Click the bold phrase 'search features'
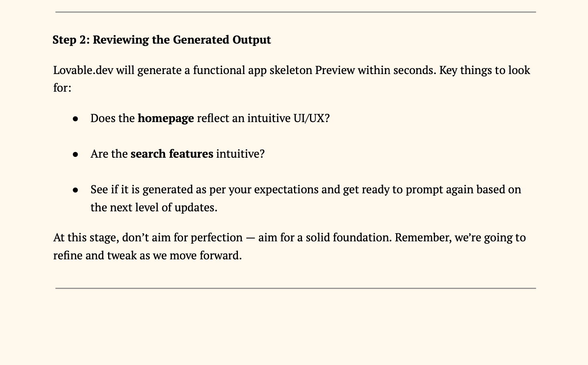 pyautogui.click(x=172, y=154)
